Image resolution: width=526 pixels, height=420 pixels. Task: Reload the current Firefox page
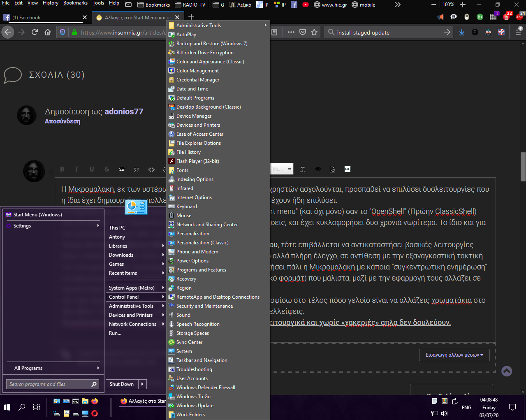tap(35, 32)
